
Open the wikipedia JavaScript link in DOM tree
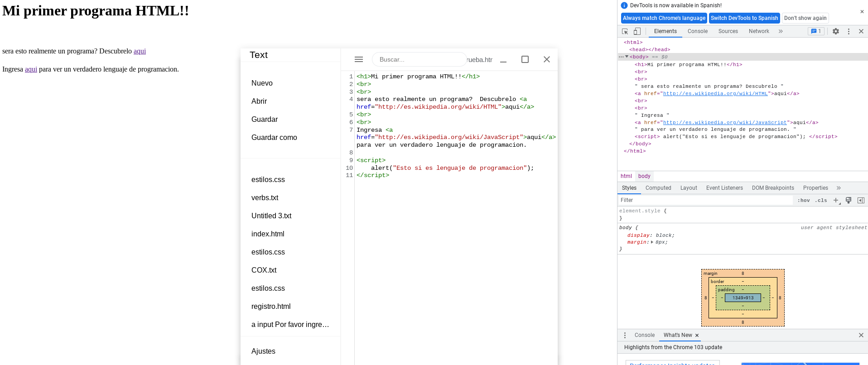coord(725,123)
